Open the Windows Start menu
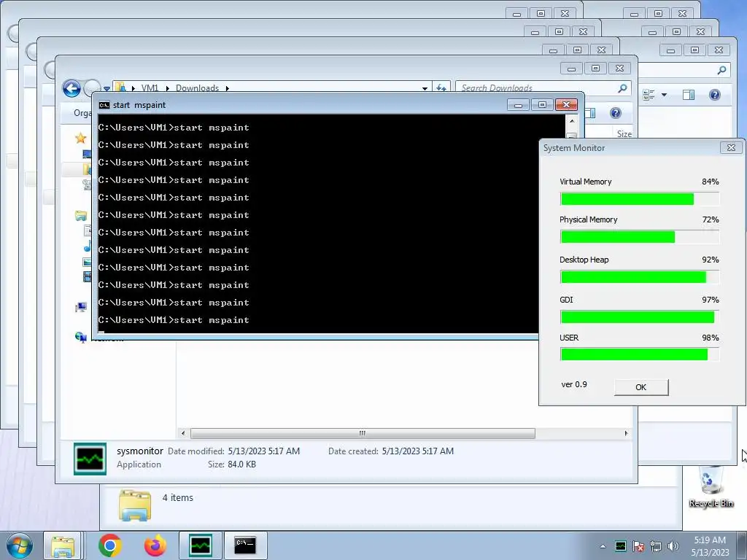The height and width of the screenshot is (560, 747). (x=19, y=545)
